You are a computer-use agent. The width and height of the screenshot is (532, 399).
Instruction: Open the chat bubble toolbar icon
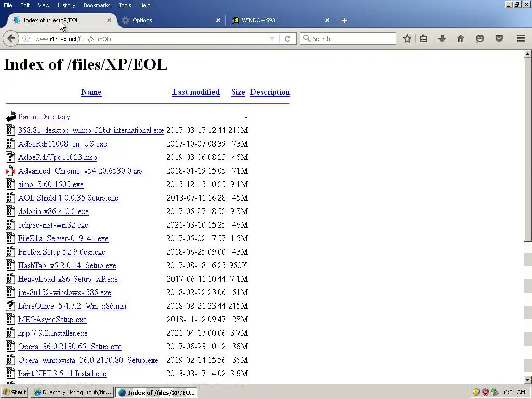click(x=480, y=38)
